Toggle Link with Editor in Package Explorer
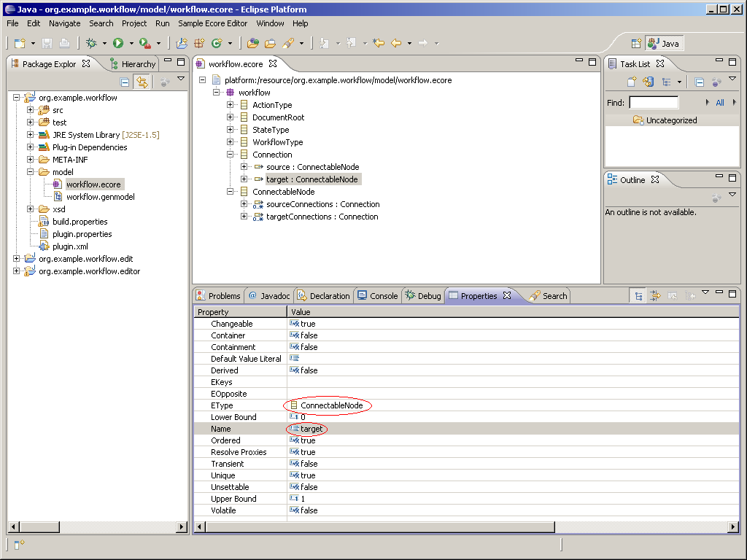This screenshot has height=560, width=747. coord(142,82)
